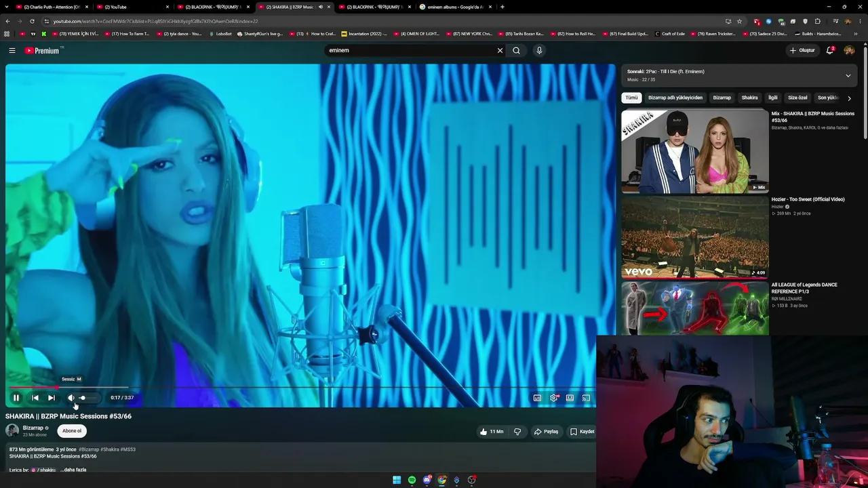Open the Hozier - Too Sweet title
Image resolution: width=868 pixels, height=488 pixels.
[808, 199]
